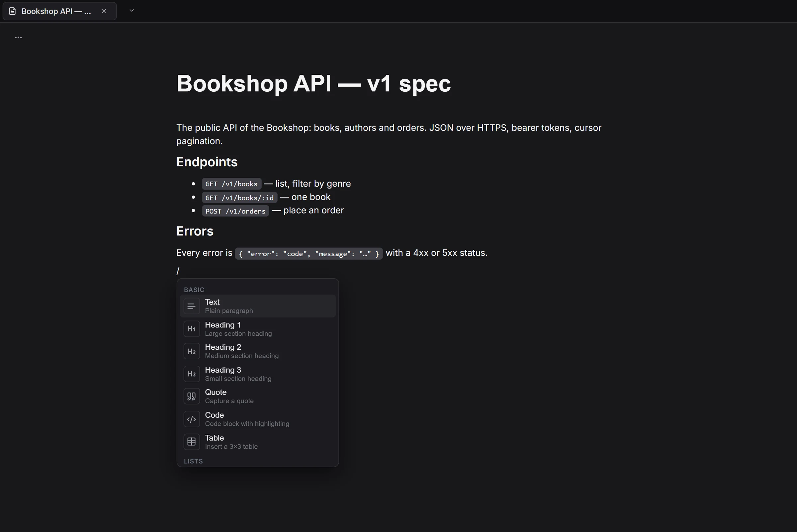Click the Endpoints heading
797x532 pixels.
coord(207,162)
